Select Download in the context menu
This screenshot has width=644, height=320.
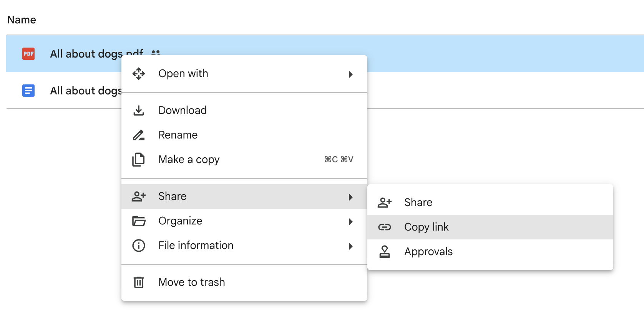(244, 111)
